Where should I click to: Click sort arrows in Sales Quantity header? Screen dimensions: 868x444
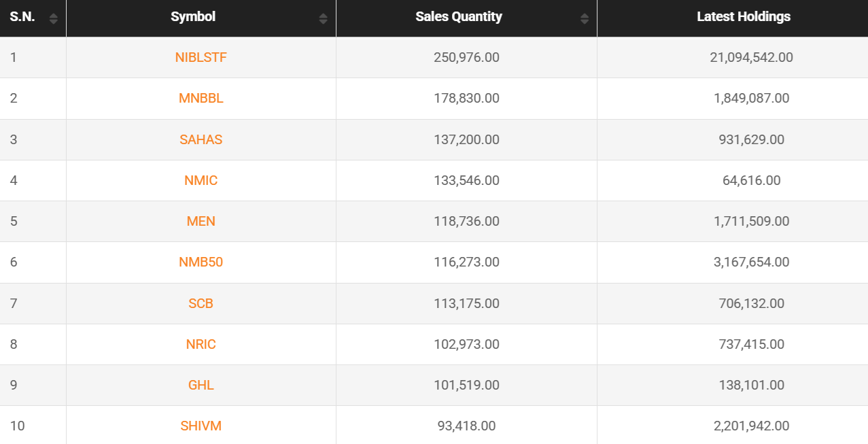[x=585, y=18]
